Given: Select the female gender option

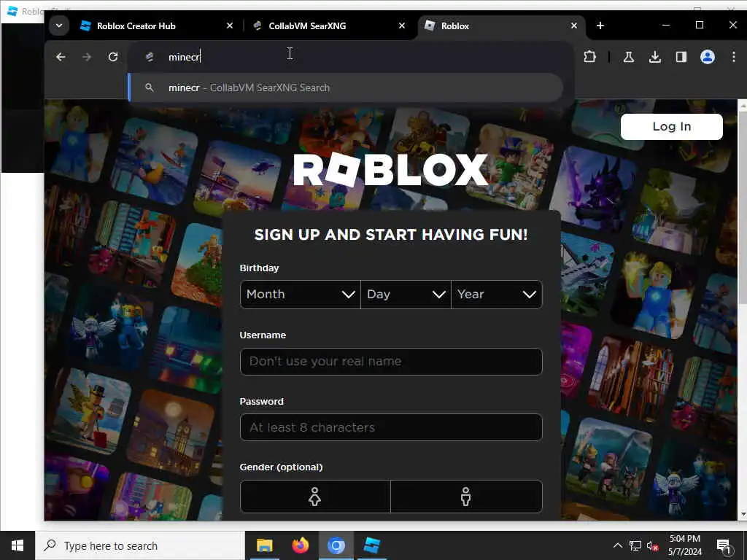Looking at the screenshot, I should pos(315,497).
